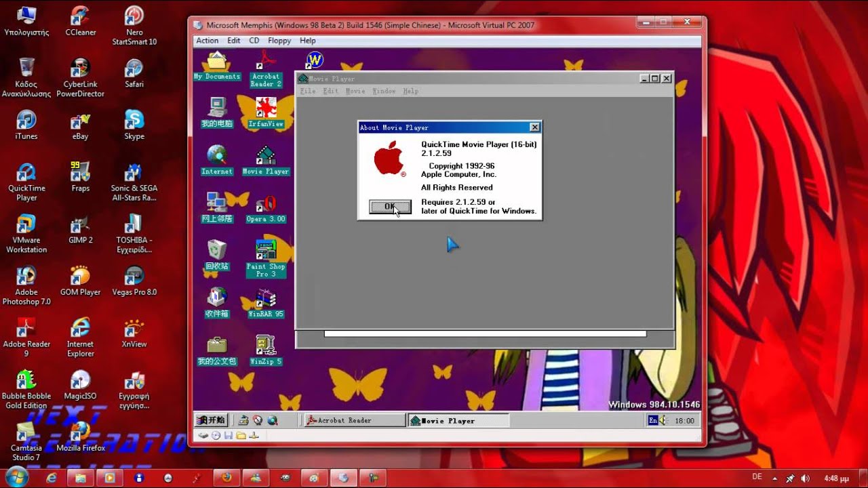Open VMware Workstation desktop icon
The image size is (868, 488).
26,234
